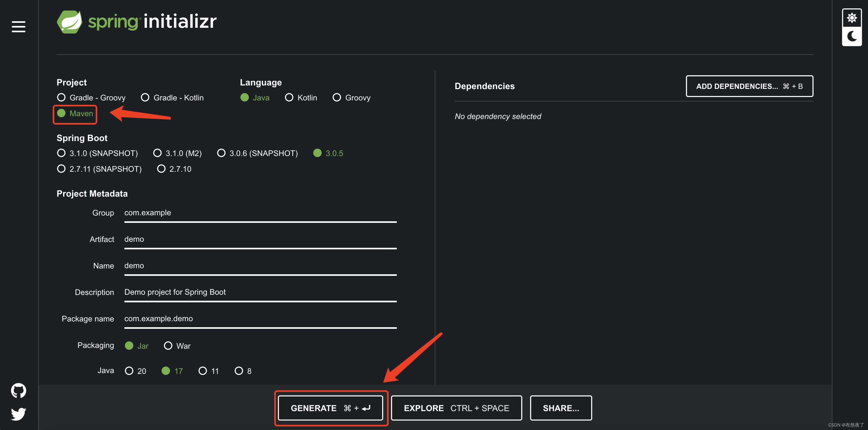Choose War packaging
868x430 pixels.
tap(177, 346)
